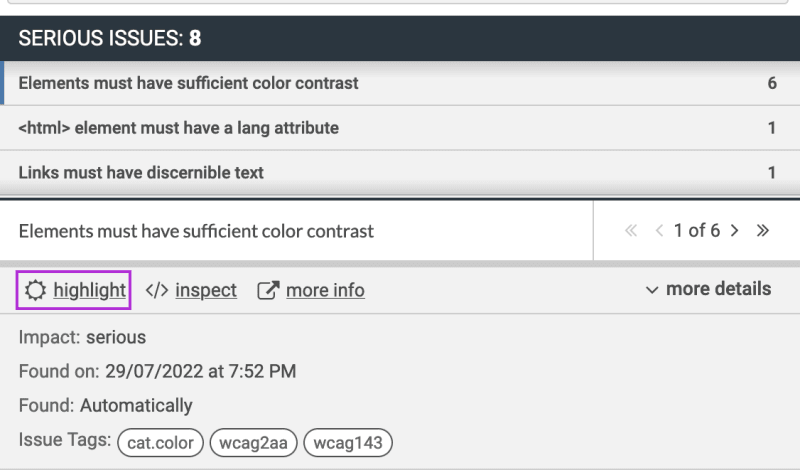Screen dimensions: 800x475
Task: Advance to next issue with right chevron
Action: tap(735, 231)
